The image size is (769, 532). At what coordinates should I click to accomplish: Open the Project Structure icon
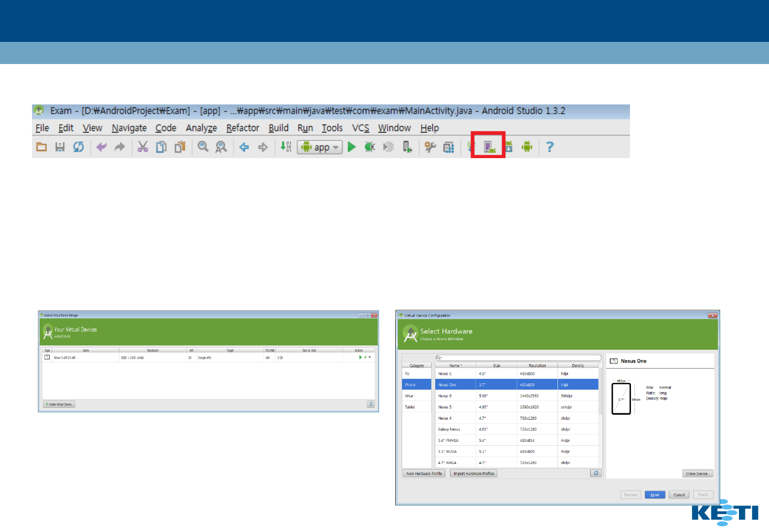coord(449,147)
